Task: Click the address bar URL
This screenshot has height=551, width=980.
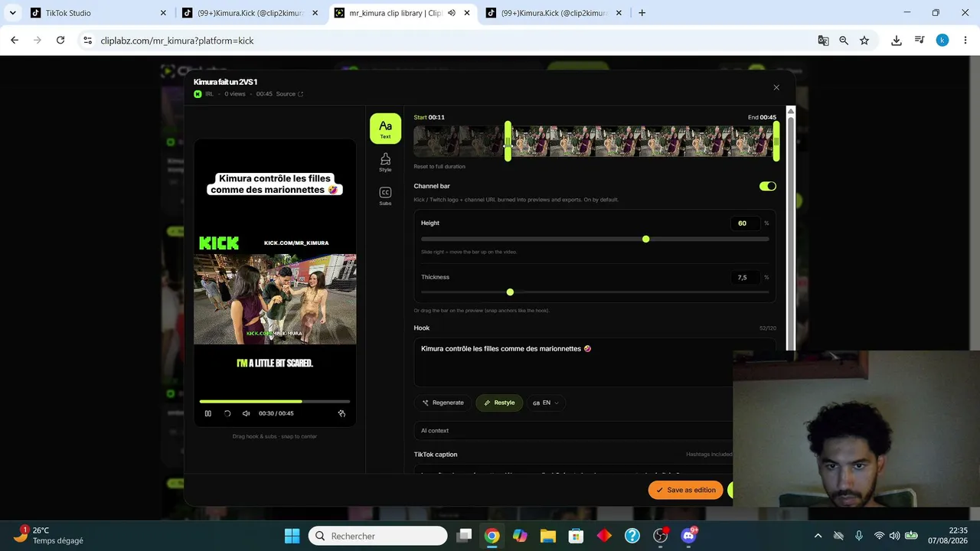Action: 177,41
